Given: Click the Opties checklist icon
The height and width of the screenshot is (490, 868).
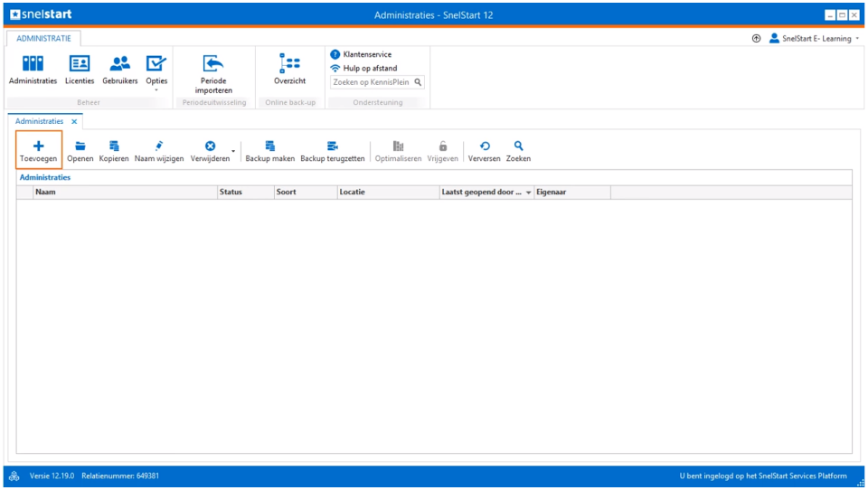Looking at the screenshot, I should point(156,63).
